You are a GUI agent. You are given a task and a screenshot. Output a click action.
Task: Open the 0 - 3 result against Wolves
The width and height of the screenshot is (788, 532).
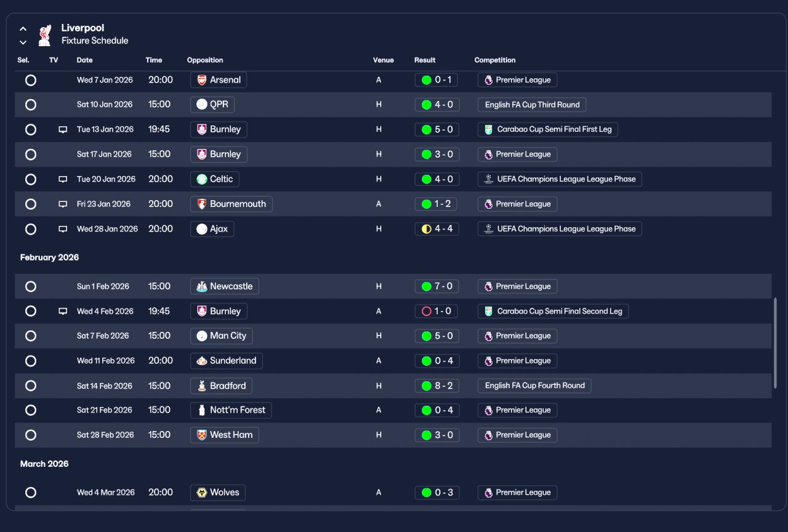[x=437, y=493]
